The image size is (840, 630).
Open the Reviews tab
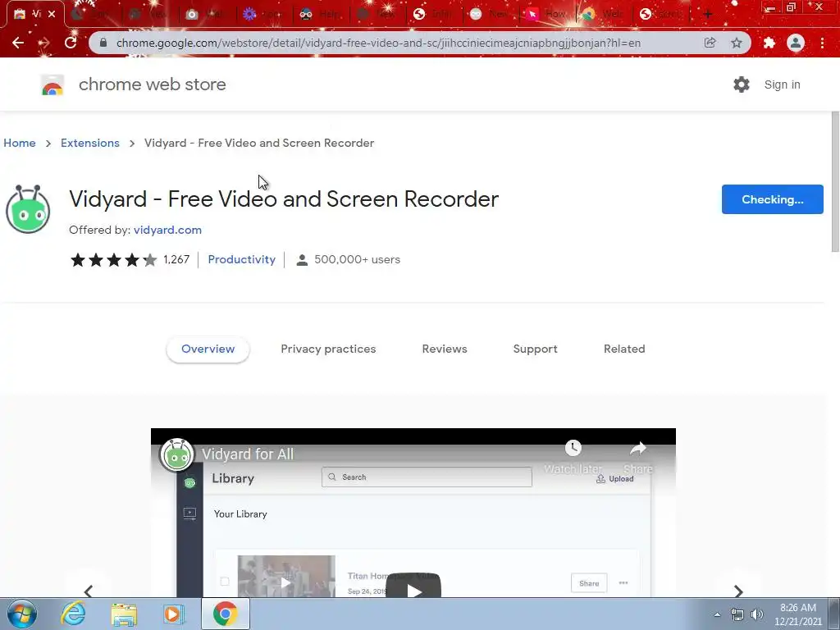[445, 349]
